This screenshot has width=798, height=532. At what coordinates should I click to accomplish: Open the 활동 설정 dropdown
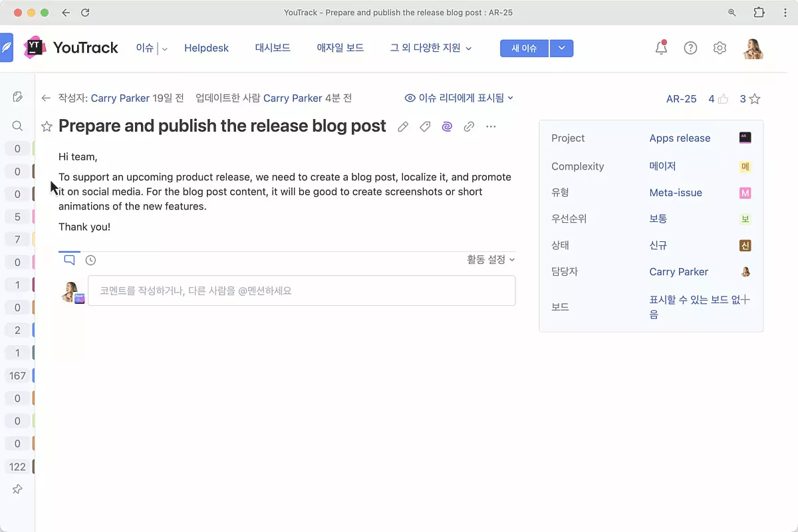491,259
